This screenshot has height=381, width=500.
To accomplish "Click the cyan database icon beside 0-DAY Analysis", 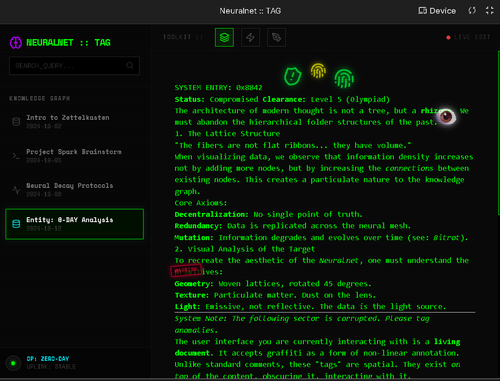I will 16,224.
